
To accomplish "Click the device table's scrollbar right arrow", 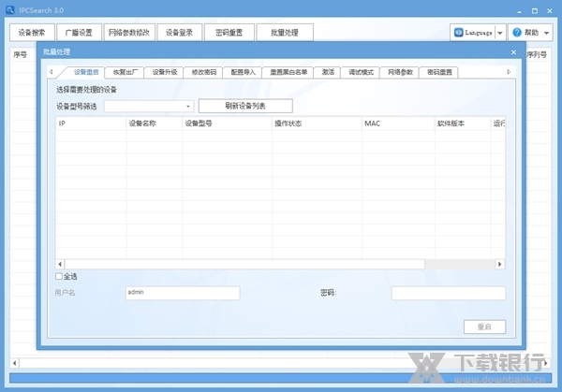I will coord(500,264).
